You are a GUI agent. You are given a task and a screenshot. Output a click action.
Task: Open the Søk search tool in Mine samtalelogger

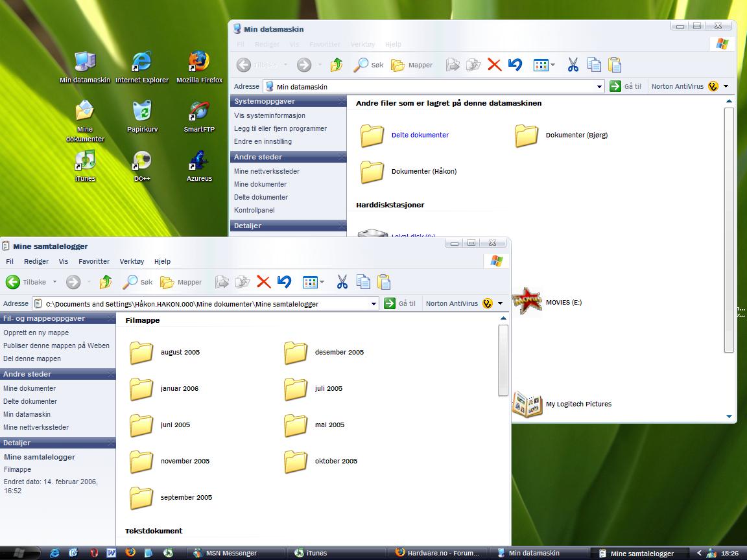tap(138, 282)
